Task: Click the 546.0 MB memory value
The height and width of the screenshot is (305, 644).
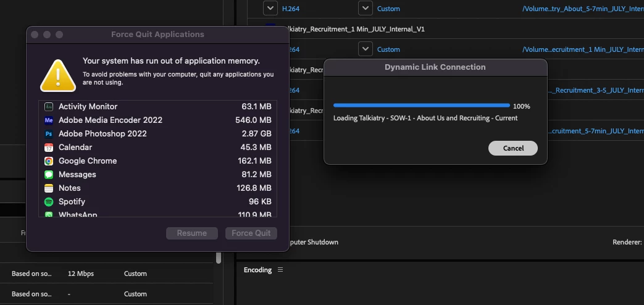Action: click(x=253, y=120)
